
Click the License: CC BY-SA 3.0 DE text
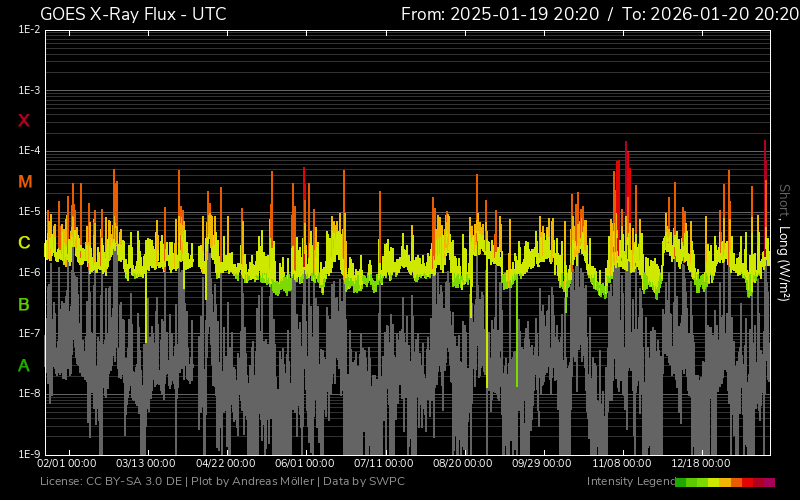pos(111,482)
